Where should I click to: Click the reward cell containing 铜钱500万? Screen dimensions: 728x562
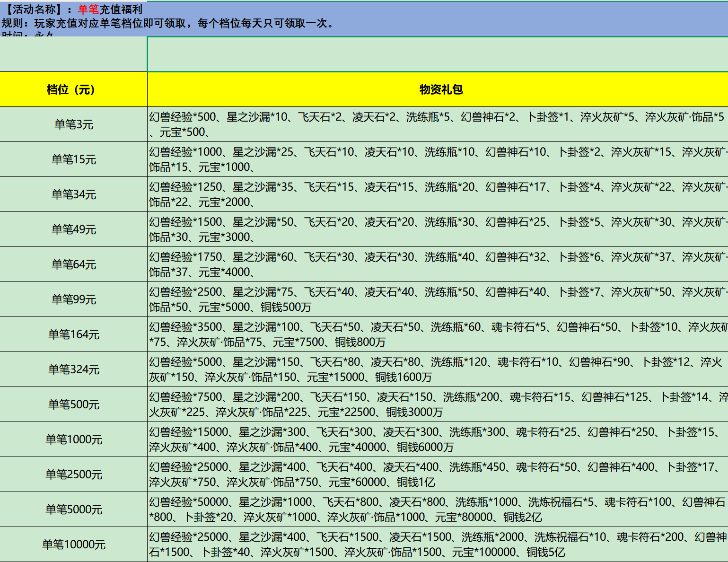(438, 299)
